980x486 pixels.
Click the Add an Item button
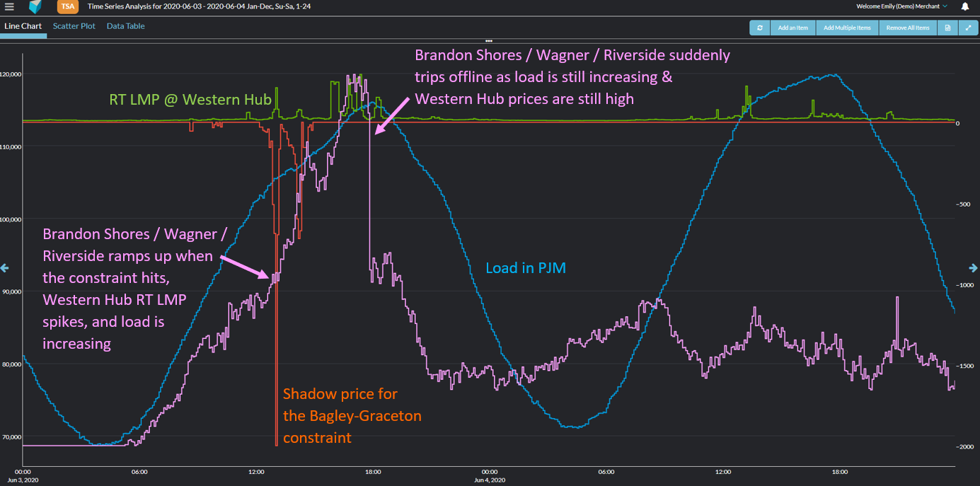click(792, 28)
